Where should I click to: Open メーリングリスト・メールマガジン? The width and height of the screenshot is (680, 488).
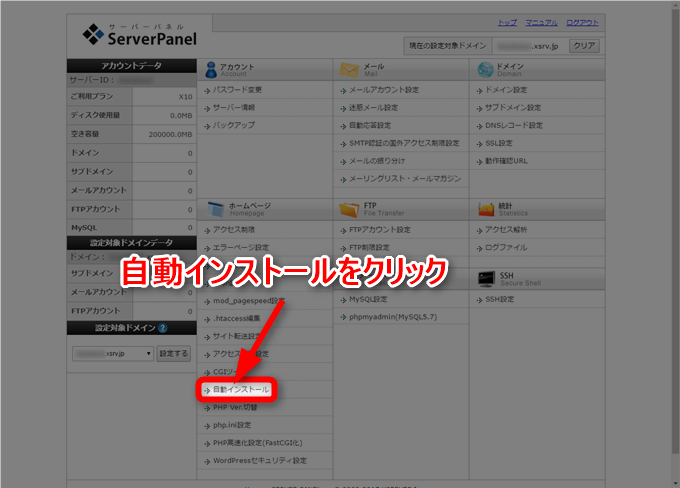[405, 179]
